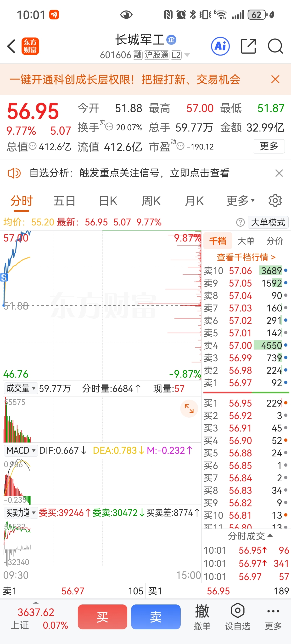Tap the blue S marker on chart
The height and width of the screenshot is (644, 291).
point(4,277)
